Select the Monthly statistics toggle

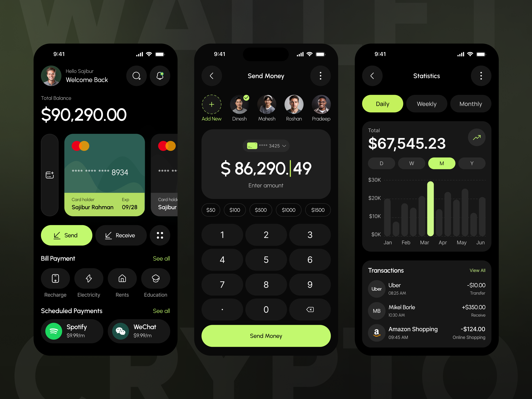tap(470, 104)
